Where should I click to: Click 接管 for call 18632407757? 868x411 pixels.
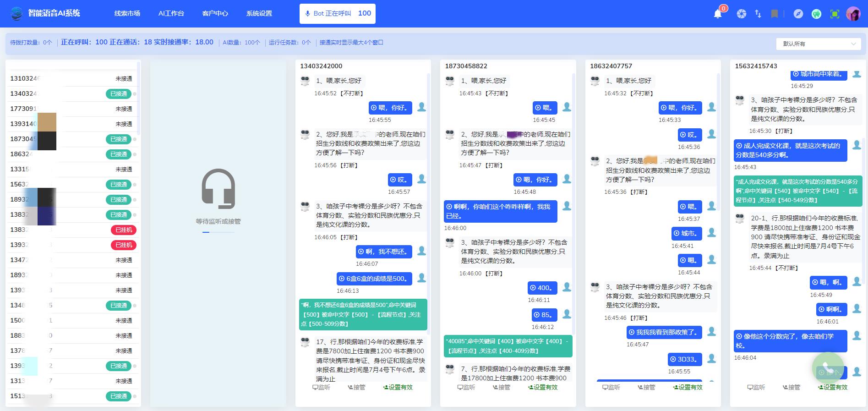point(646,387)
